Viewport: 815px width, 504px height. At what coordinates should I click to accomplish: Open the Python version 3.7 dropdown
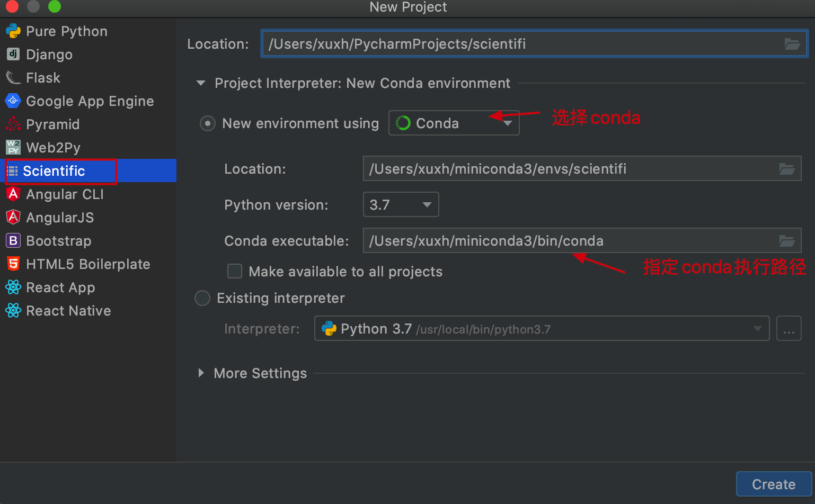[x=401, y=204]
